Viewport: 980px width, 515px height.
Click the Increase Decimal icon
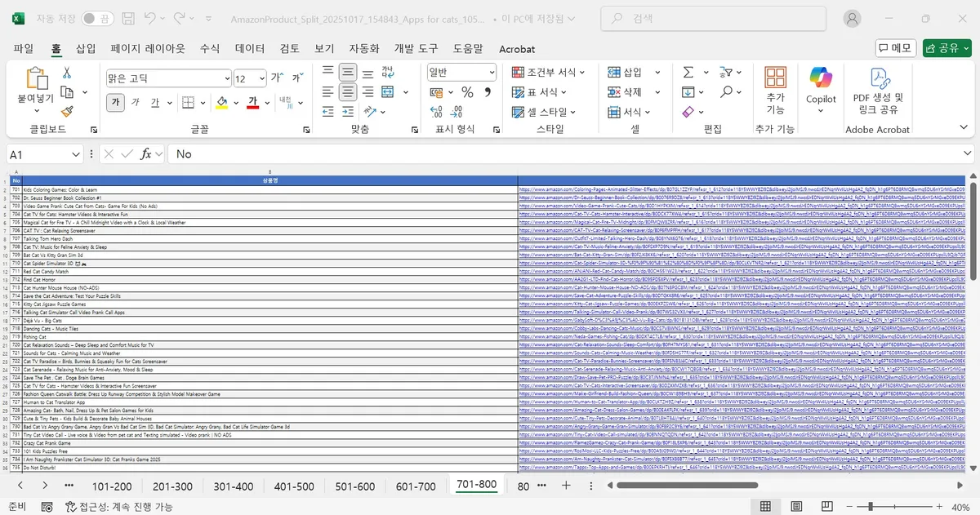pos(438,112)
